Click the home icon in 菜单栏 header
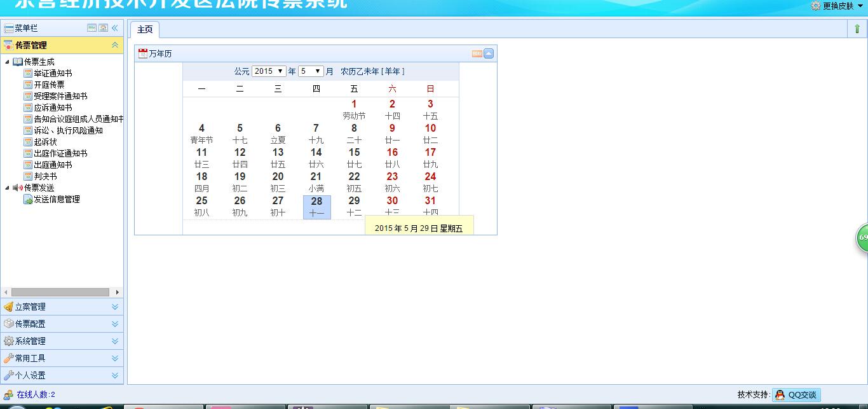This screenshot has height=409, width=868. click(103, 28)
